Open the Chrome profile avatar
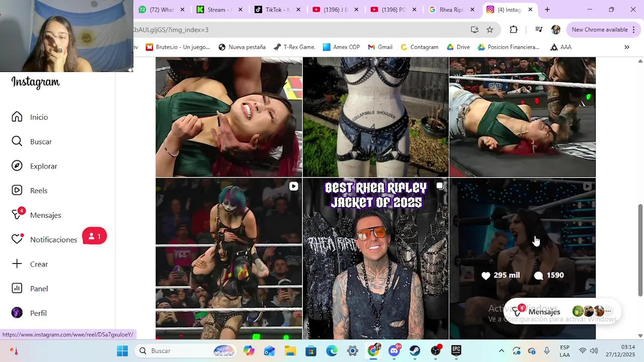 [x=555, y=30]
